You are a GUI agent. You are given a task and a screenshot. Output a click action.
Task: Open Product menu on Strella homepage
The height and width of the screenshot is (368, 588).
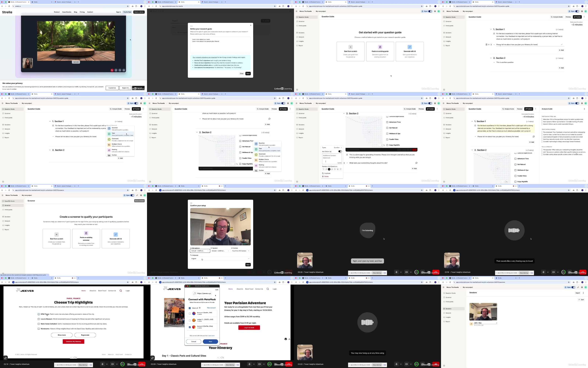tap(57, 12)
